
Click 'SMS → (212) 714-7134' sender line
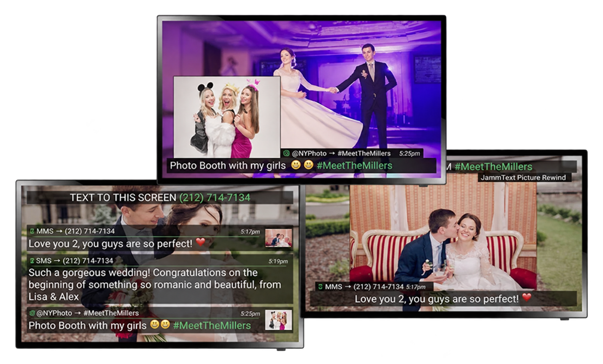click(x=74, y=261)
